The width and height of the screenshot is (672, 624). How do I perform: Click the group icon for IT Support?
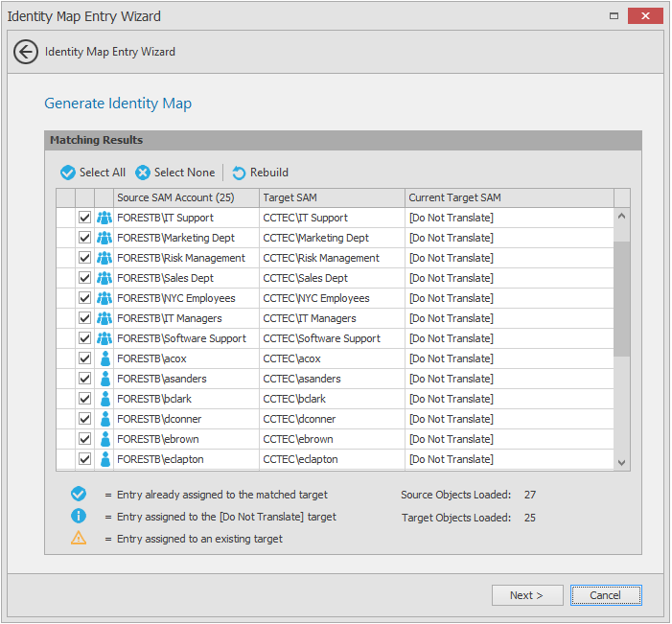point(104,218)
